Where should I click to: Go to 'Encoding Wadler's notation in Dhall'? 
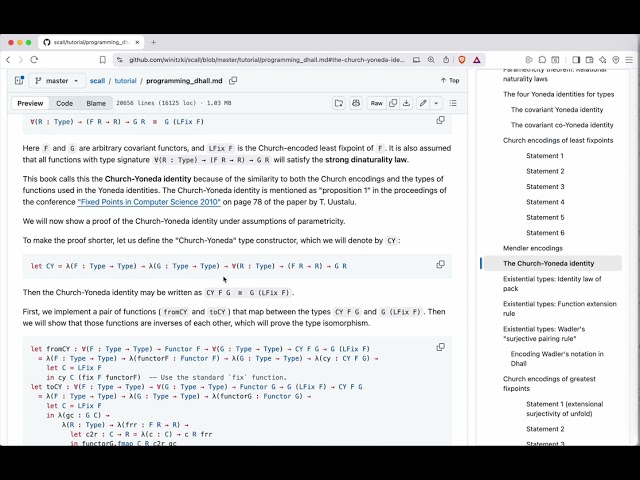click(x=557, y=358)
